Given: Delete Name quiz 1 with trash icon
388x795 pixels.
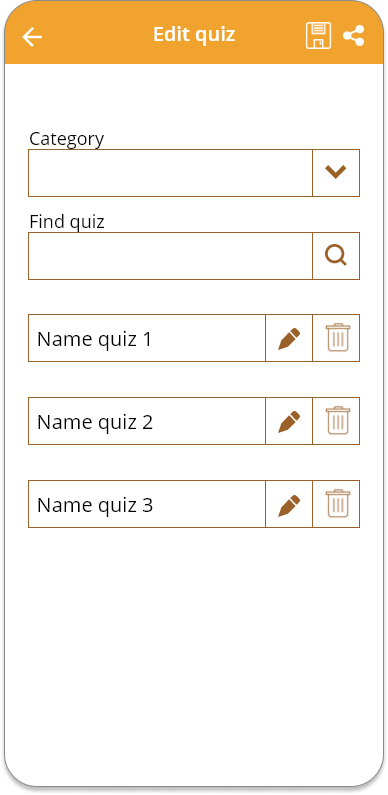Looking at the screenshot, I should point(336,338).
